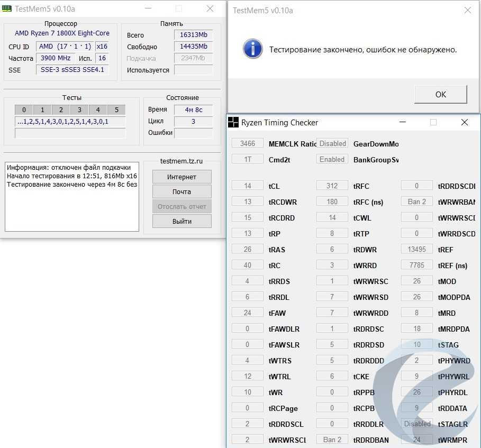This screenshot has height=448, width=481.
Task: Click the Ryzen Timing Checker title icon
Action: point(233,123)
